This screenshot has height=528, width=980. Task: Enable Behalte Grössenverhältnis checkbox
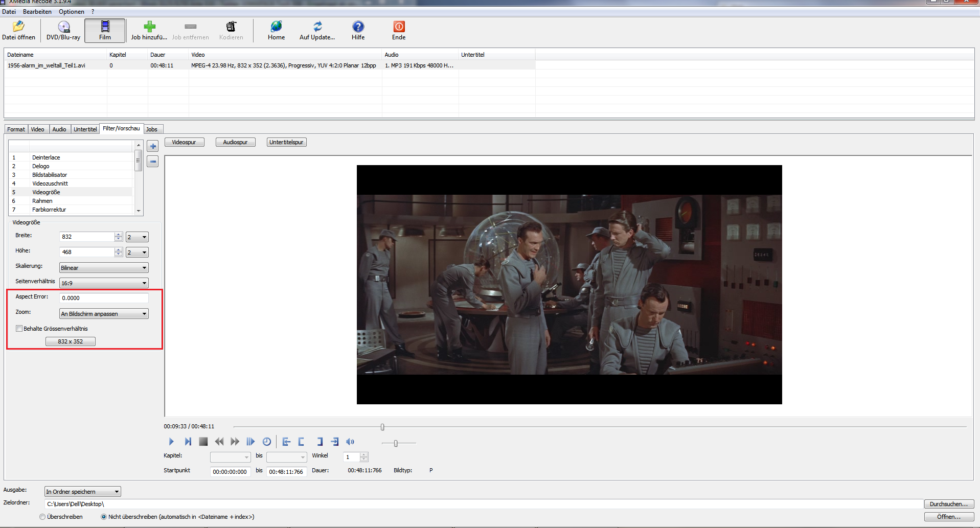pyautogui.click(x=19, y=329)
